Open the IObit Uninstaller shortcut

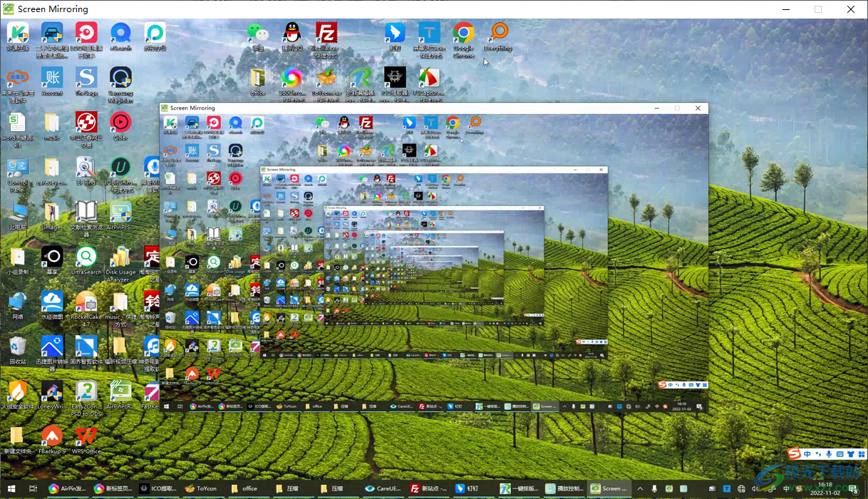(120, 168)
